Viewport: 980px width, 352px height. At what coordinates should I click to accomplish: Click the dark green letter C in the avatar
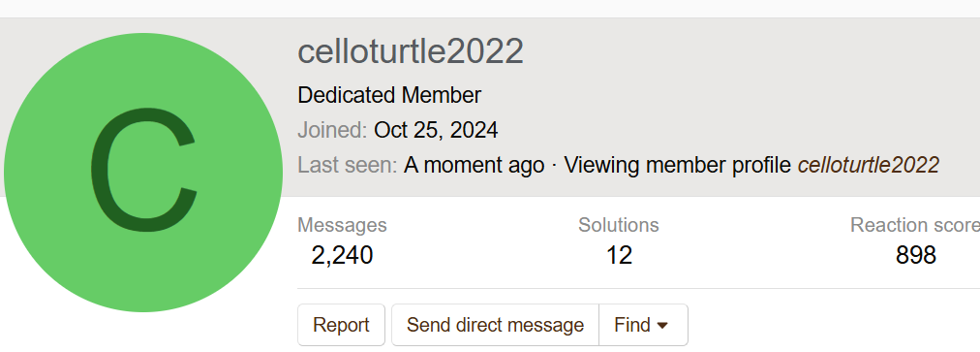pos(144,170)
